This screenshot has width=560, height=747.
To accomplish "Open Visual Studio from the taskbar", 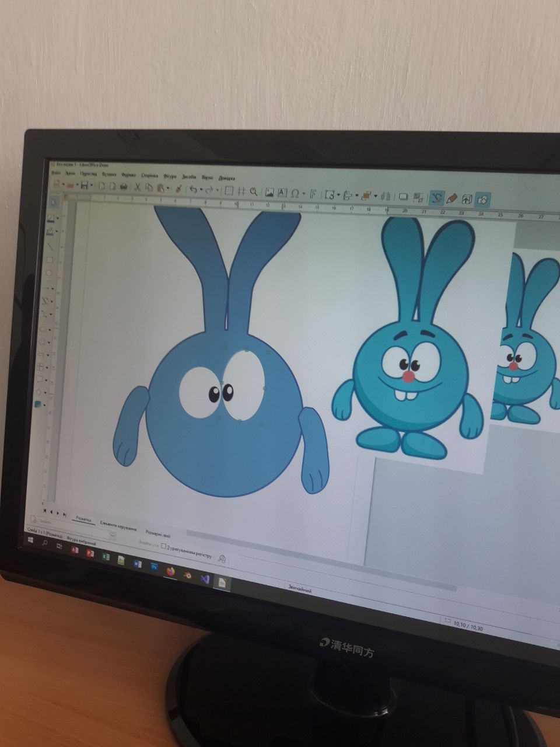I will pos(205,579).
